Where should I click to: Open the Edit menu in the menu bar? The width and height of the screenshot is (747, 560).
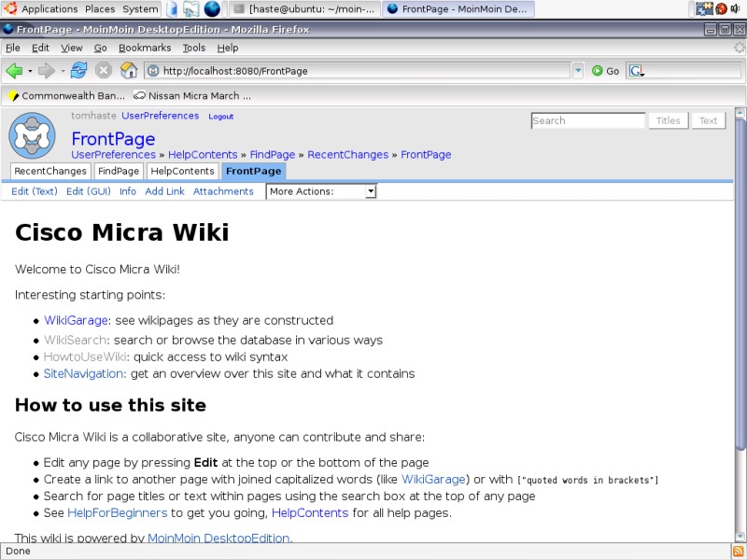pyautogui.click(x=40, y=48)
